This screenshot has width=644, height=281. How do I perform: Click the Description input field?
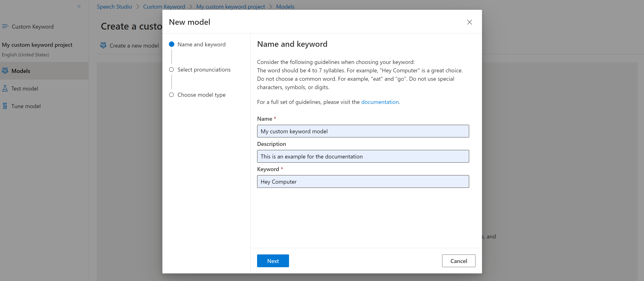[x=363, y=156]
